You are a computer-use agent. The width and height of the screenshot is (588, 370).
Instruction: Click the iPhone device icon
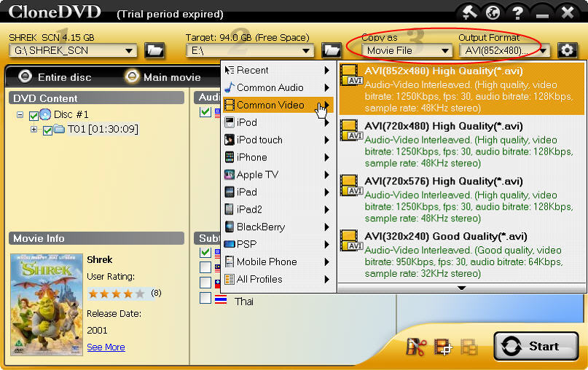tap(230, 157)
